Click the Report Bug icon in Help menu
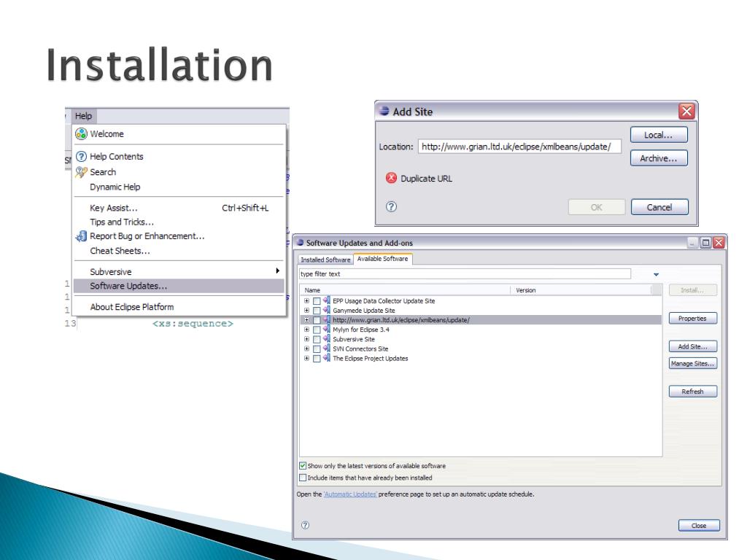 [81, 236]
